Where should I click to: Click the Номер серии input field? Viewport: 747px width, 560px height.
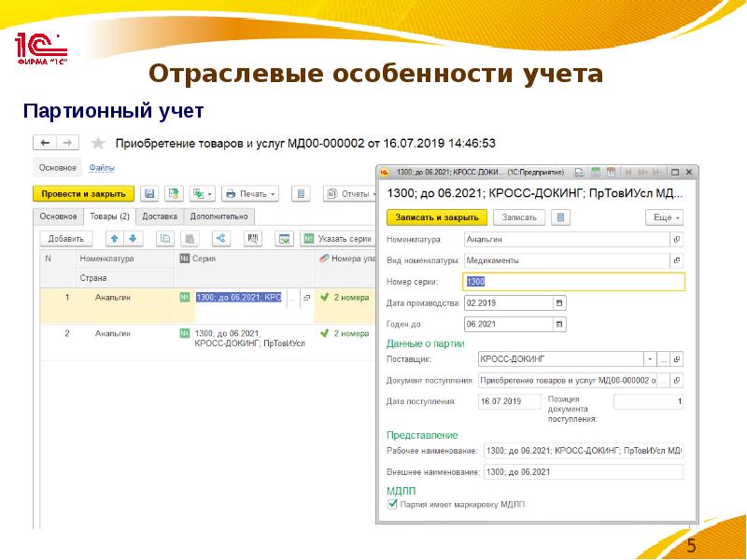pos(573,282)
